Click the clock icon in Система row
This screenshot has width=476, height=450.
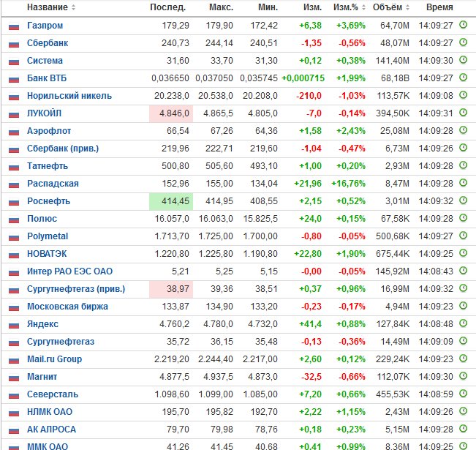pyautogui.click(x=464, y=60)
